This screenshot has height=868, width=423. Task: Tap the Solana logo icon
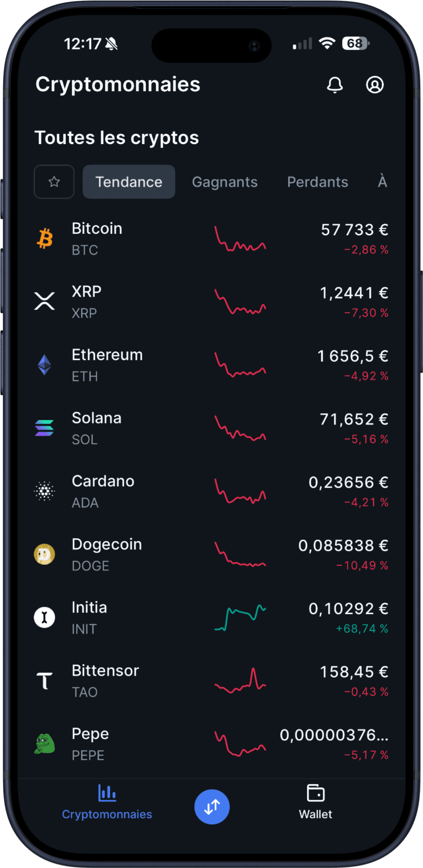[x=45, y=428]
